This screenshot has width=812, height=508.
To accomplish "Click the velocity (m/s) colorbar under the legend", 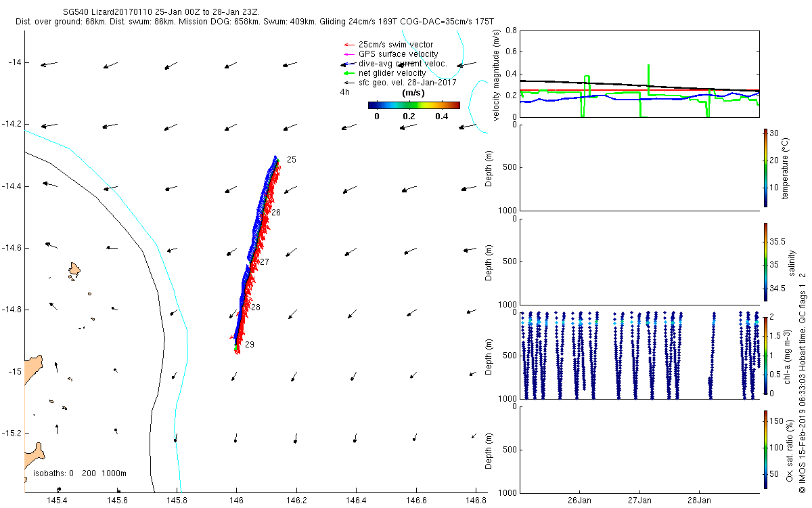I will 414,105.
